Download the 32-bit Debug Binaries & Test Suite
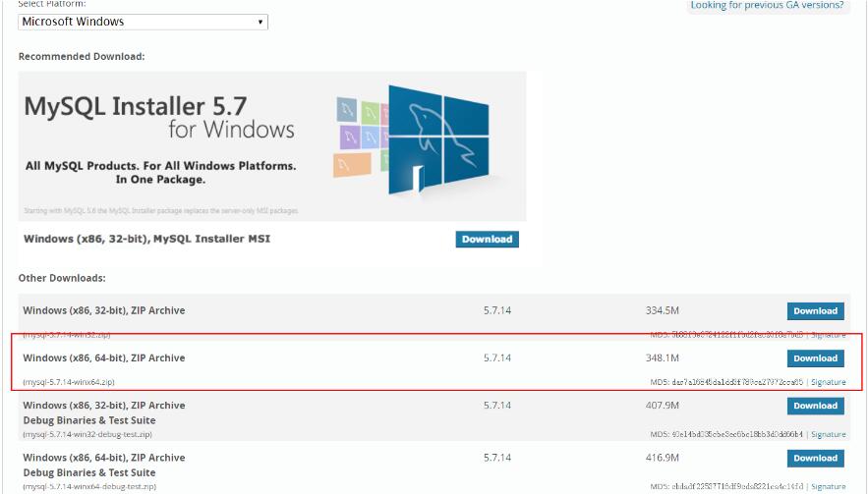This screenshot has height=494, width=868. [x=815, y=406]
